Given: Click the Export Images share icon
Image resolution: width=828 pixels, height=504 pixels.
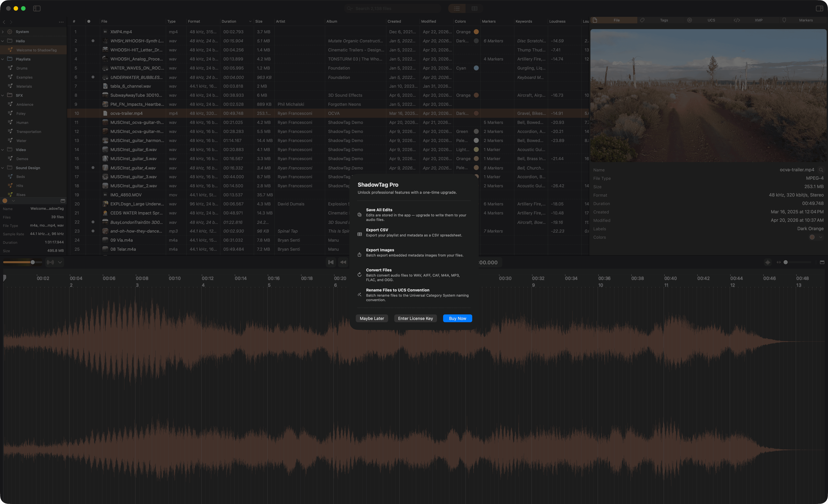Looking at the screenshot, I should (359, 254).
